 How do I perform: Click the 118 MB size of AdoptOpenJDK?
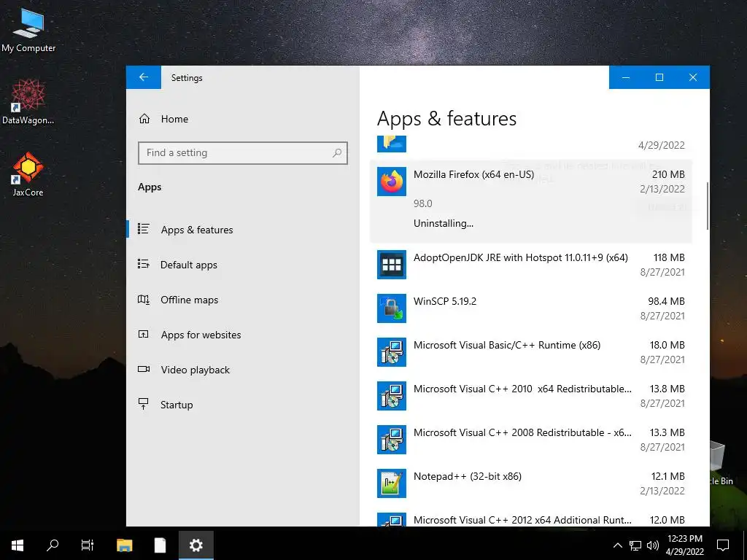669,257
